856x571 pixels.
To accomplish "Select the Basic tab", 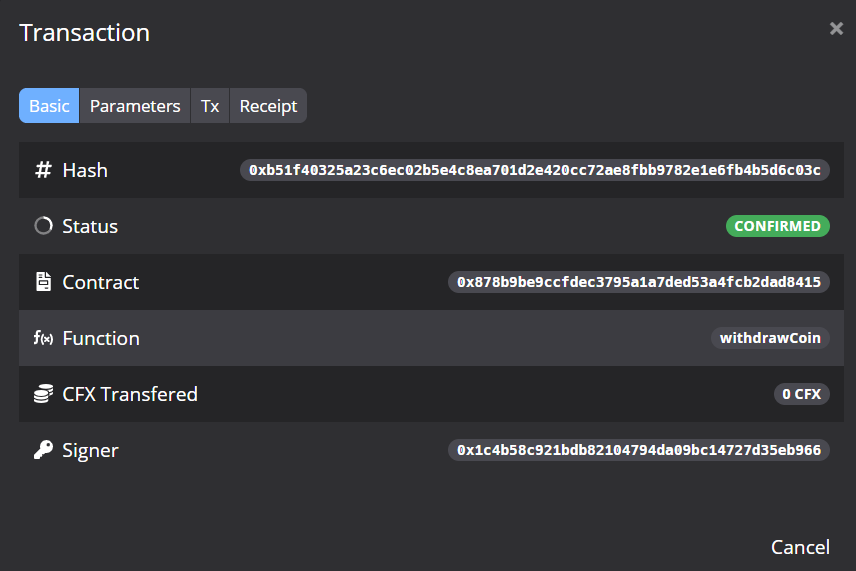I will [x=49, y=106].
